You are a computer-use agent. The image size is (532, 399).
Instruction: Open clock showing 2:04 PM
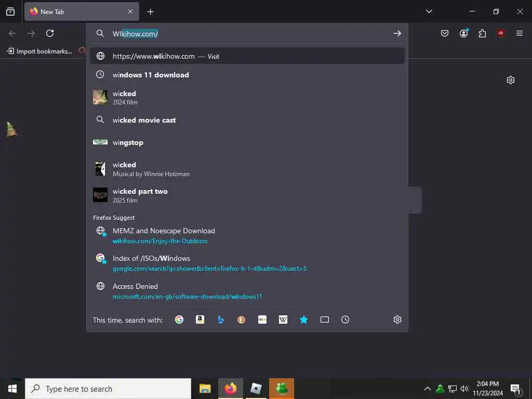click(x=487, y=389)
